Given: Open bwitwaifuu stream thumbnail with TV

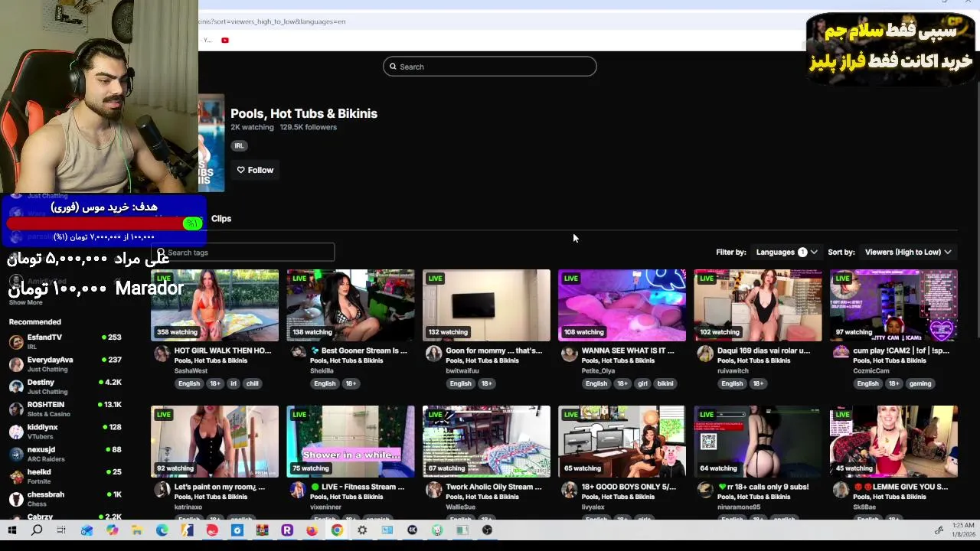Looking at the screenshot, I should 486,305.
